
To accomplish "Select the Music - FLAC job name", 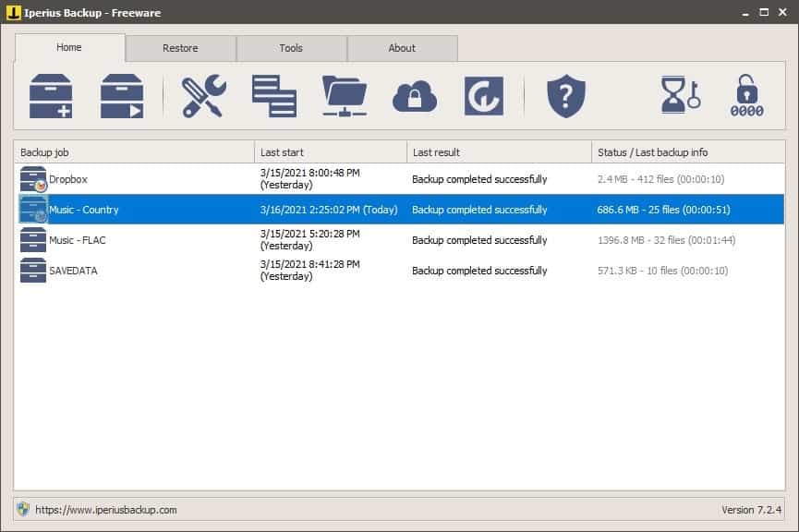I will (78, 240).
